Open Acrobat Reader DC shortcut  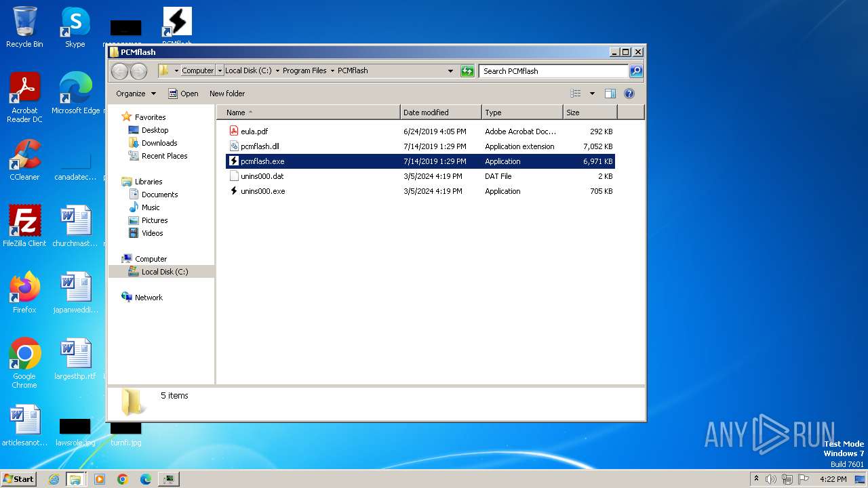[24, 97]
